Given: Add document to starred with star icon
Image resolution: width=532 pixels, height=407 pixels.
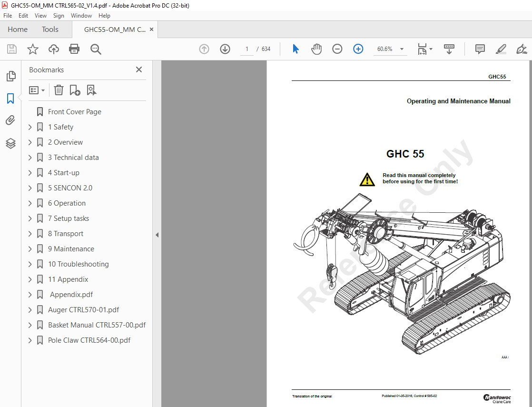Looking at the screenshot, I should [33, 49].
